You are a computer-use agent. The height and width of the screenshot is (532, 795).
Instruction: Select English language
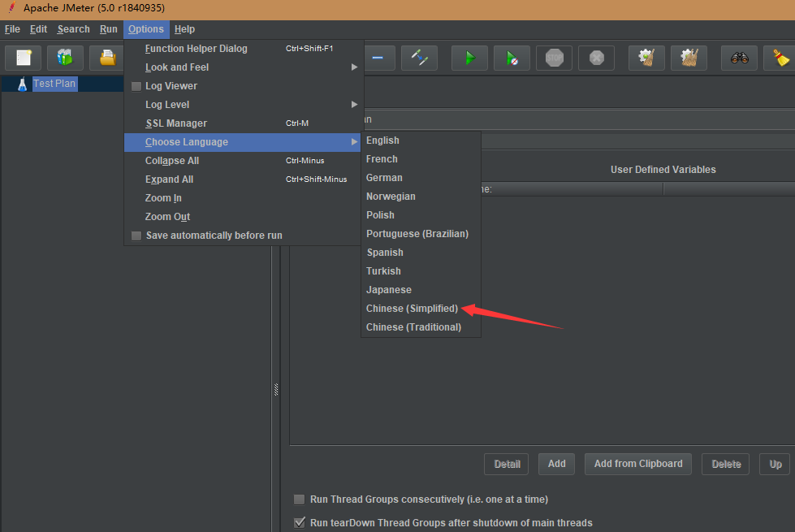tap(421, 141)
